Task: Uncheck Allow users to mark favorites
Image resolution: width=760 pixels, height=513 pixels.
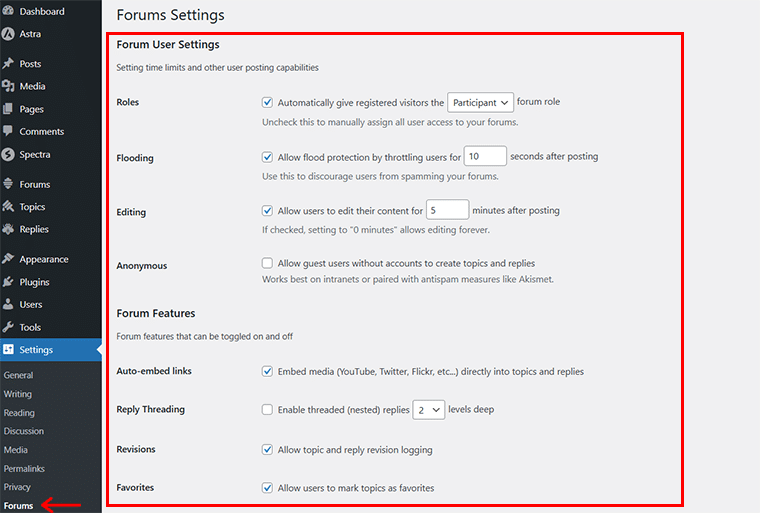Action: pyautogui.click(x=267, y=488)
